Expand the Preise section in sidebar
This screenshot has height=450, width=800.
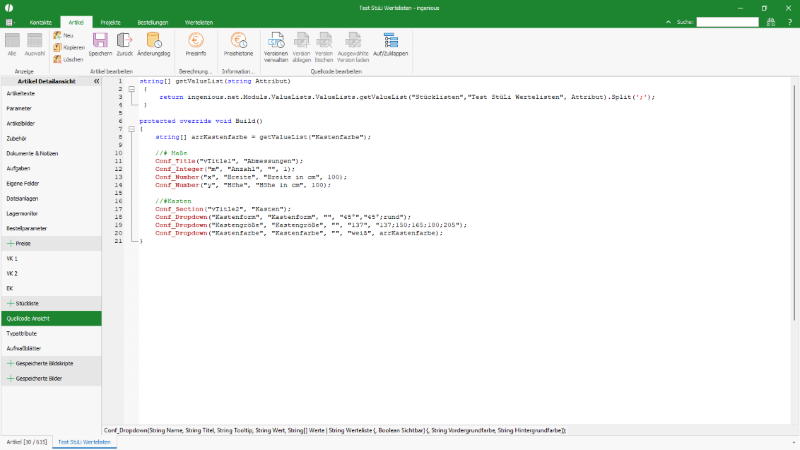coord(11,243)
